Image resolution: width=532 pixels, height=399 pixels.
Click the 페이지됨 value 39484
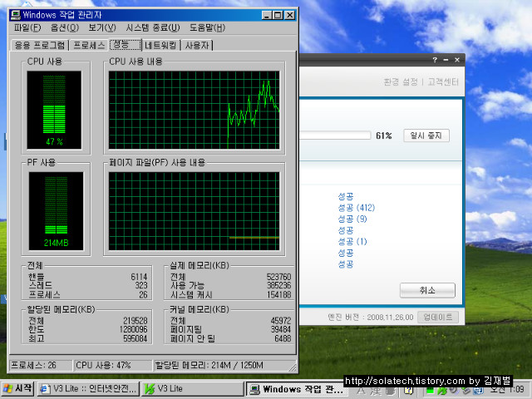click(x=281, y=329)
